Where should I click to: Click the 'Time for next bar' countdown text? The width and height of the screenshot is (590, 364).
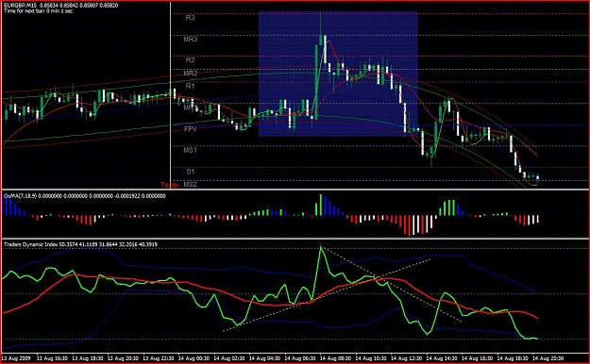[x=38, y=11]
